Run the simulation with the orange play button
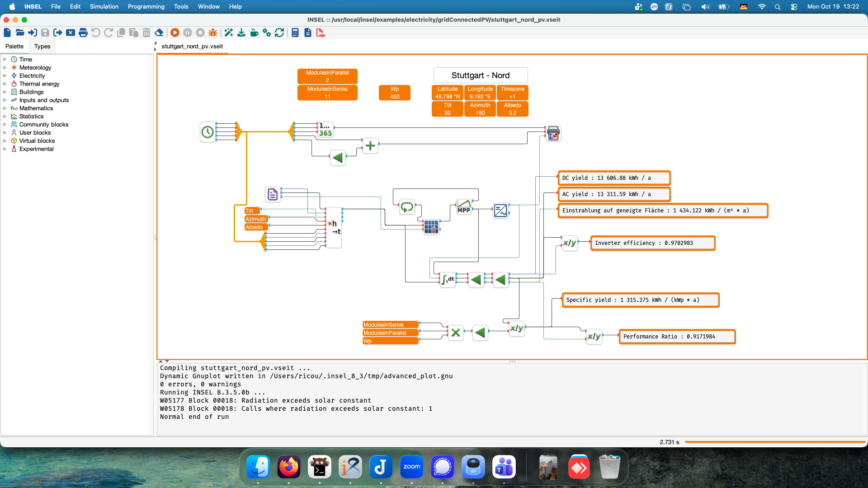This screenshot has width=868, height=488. (x=175, y=33)
